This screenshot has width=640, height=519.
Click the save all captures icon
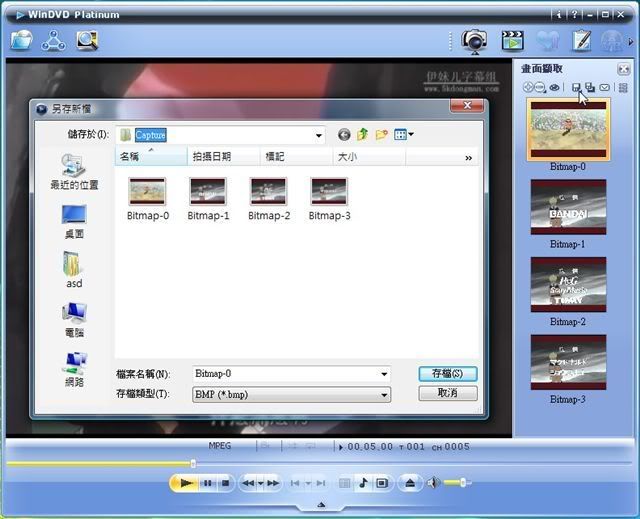[590, 87]
